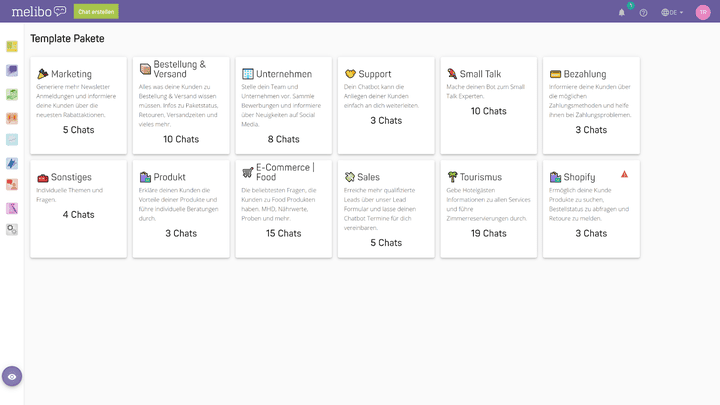The width and height of the screenshot is (720, 405).
Task: Select the purple chat sidebar icon
Action: tap(12, 70)
